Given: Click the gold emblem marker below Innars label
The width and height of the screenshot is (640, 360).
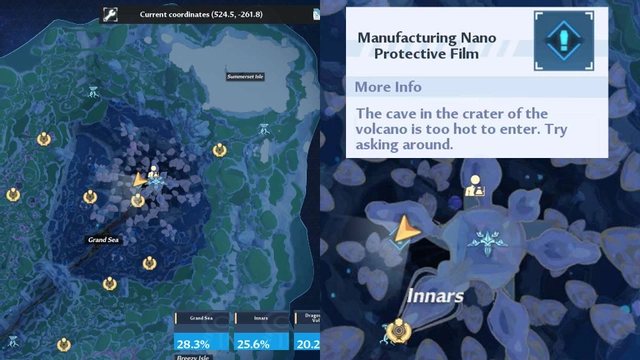Looking at the screenshot, I should click(397, 331).
